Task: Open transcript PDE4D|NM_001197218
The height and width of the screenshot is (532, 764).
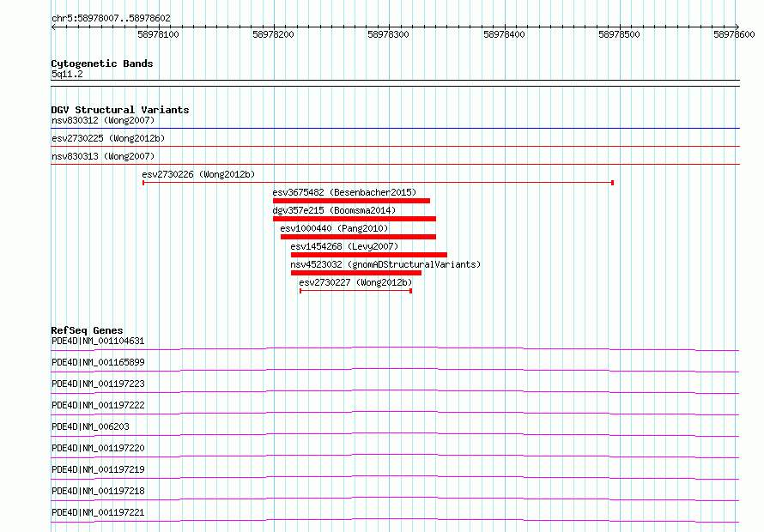Action: point(98,491)
